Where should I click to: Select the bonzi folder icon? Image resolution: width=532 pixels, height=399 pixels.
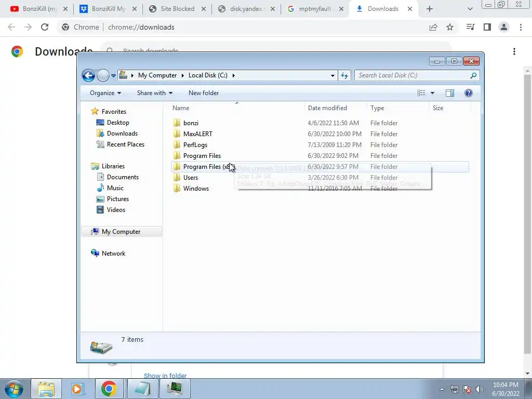tap(177, 123)
